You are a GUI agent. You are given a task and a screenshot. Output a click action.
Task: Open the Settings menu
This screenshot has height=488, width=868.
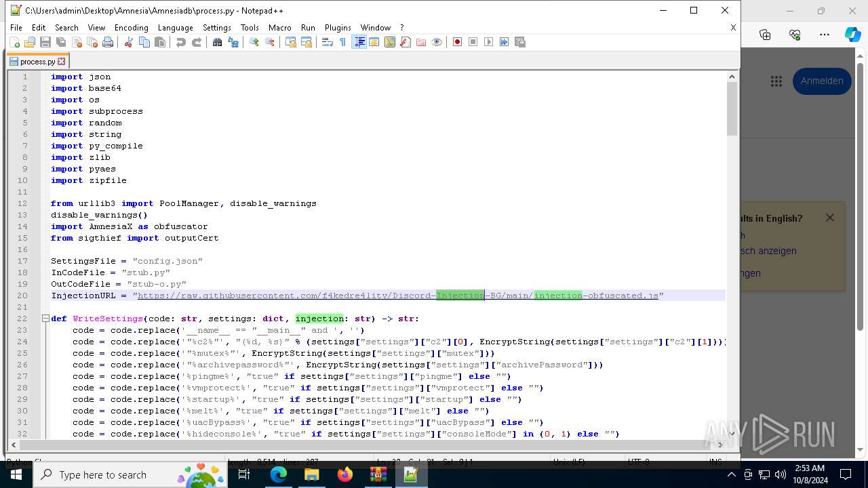coord(217,28)
